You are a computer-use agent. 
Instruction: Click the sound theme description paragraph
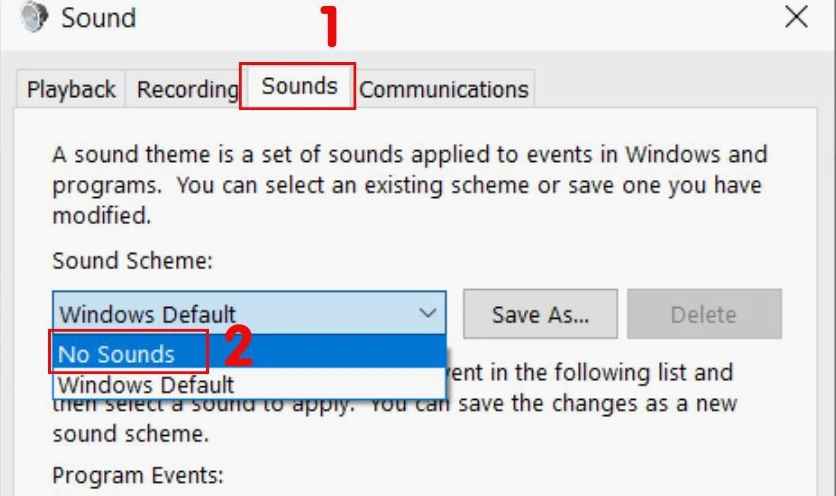408,184
